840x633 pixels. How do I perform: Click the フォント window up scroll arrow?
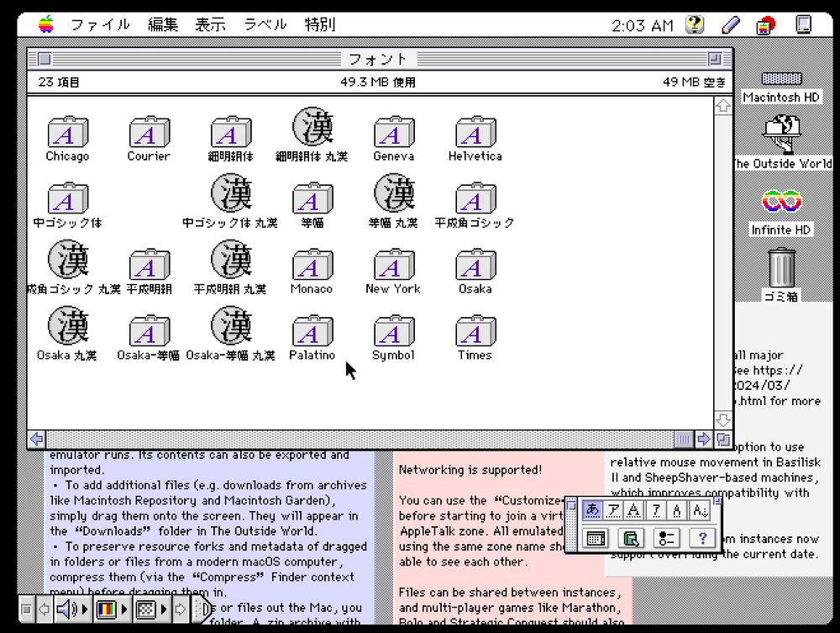coord(723,106)
